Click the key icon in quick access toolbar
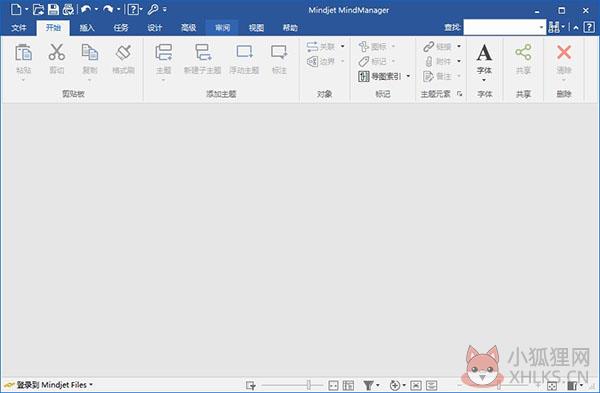600x393 pixels. (x=153, y=9)
